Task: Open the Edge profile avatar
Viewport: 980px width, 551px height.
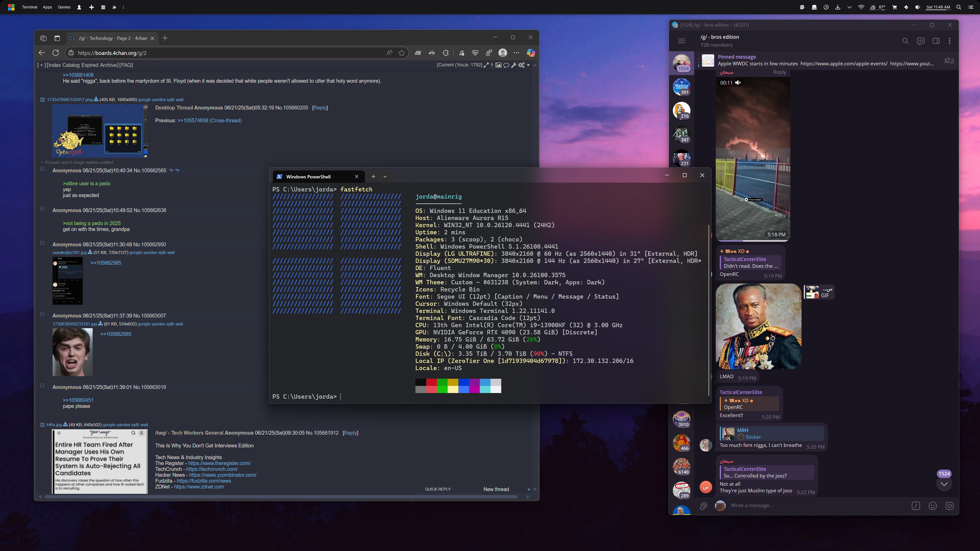Action: click(x=503, y=53)
